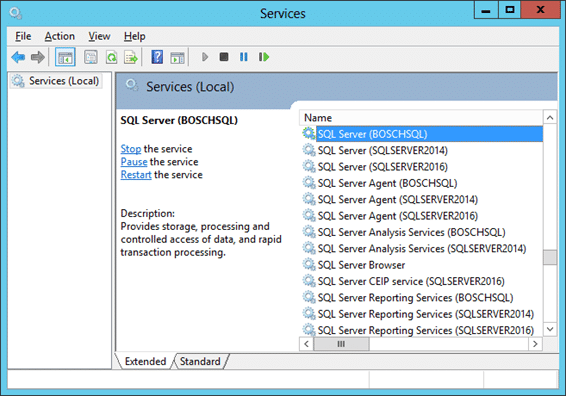Select SQL Server Browser row

pos(422,265)
